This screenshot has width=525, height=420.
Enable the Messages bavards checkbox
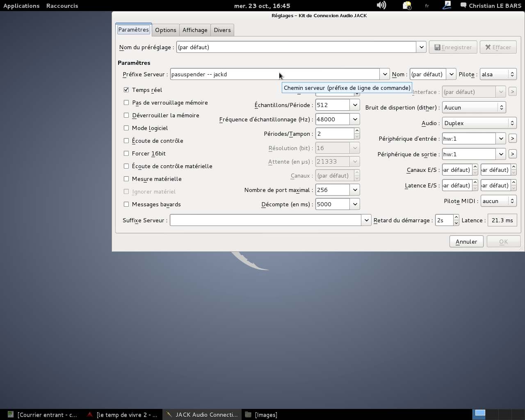coord(126,204)
